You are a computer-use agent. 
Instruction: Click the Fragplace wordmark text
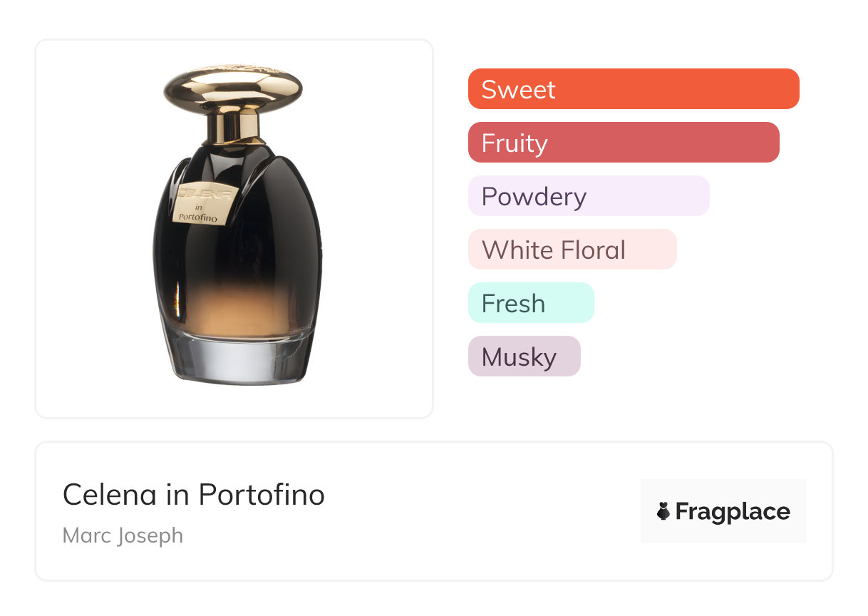tap(732, 512)
